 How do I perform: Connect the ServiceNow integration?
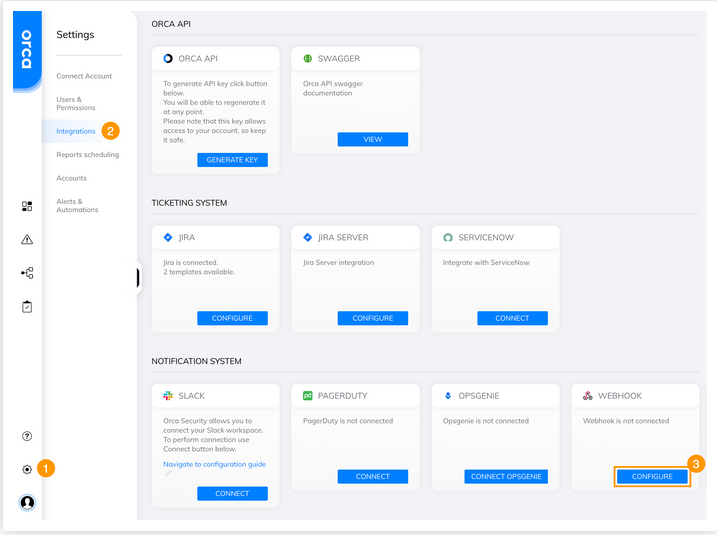pos(512,318)
